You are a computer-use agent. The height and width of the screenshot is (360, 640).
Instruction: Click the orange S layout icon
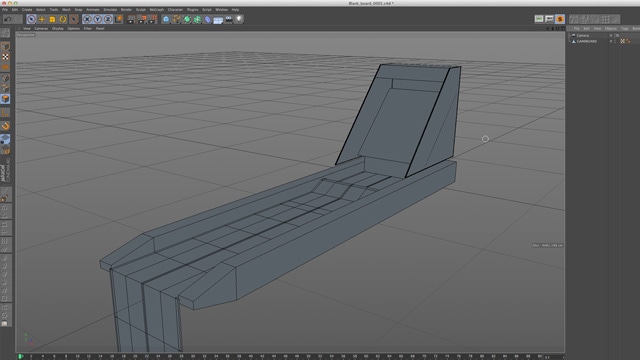(x=560, y=19)
